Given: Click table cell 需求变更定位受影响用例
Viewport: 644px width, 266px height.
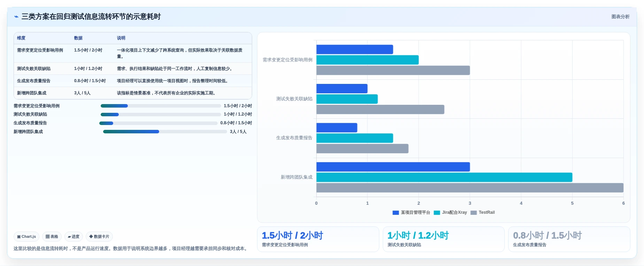Looking at the screenshot, I should (x=40, y=50).
